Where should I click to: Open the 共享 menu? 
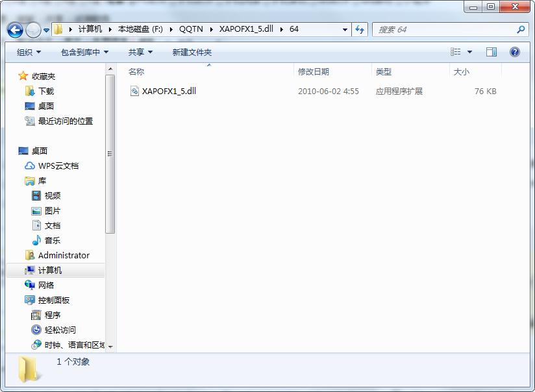point(140,52)
